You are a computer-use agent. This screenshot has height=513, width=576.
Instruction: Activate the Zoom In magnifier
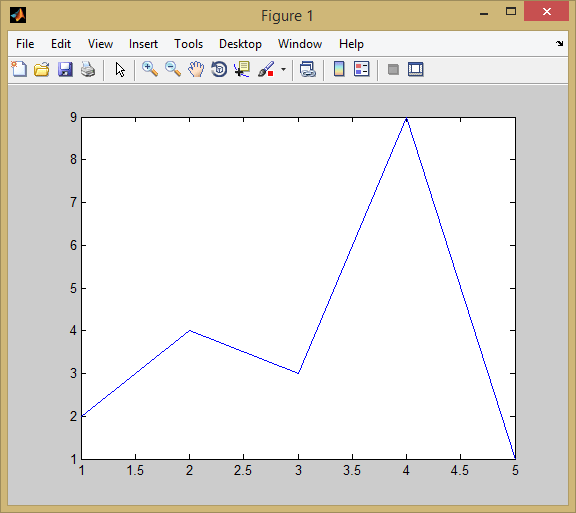(x=150, y=69)
